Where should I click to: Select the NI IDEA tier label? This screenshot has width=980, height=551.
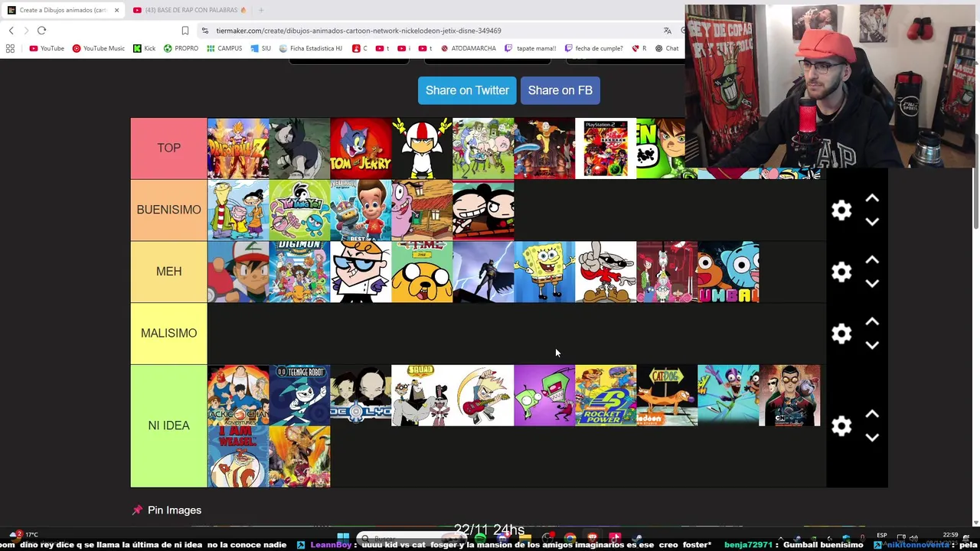point(168,425)
